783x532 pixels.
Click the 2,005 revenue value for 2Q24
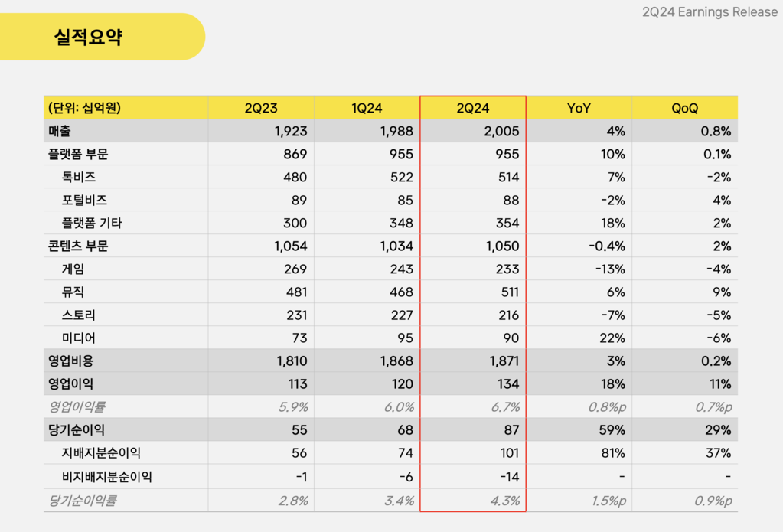point(503,132)
